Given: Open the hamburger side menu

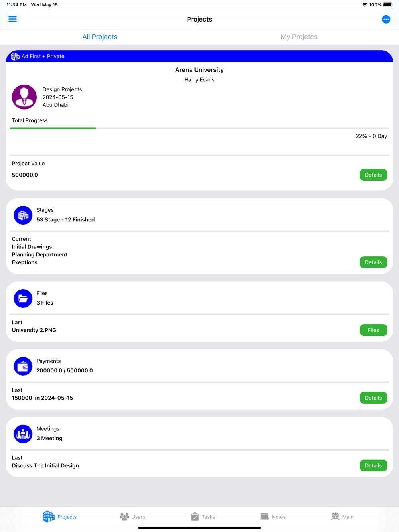Looking at the screenshot, I should 12,19.
